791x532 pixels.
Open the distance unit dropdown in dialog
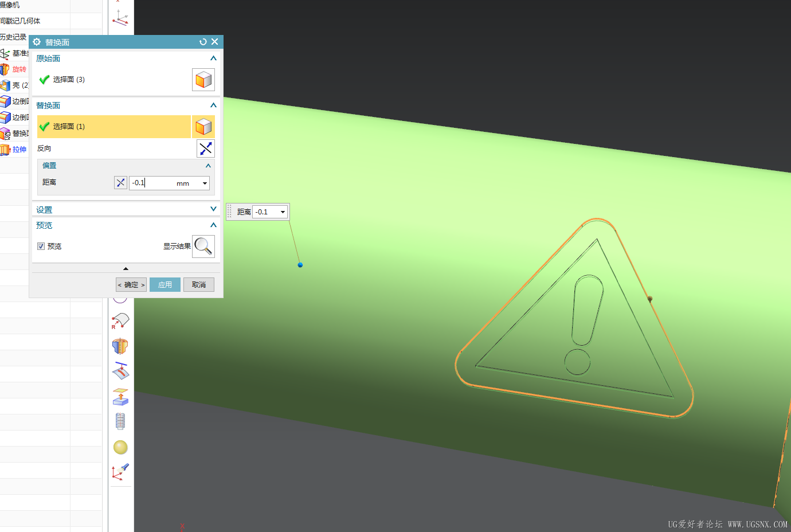point(205,183)
